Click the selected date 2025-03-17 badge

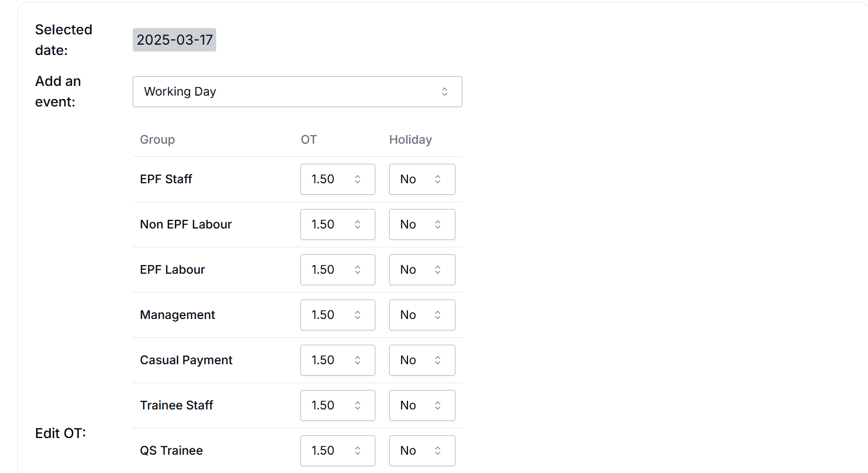click(x=175, y=40)
